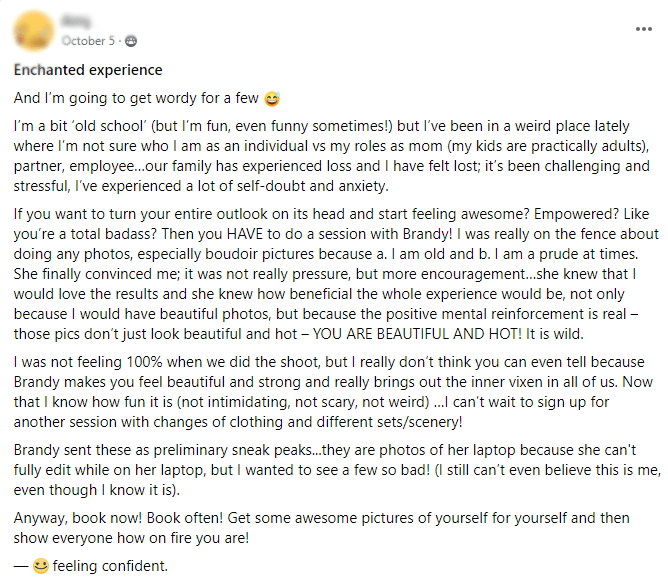Click the phrase 'It is wild.'
668x581 pixels.
(555, 334)
